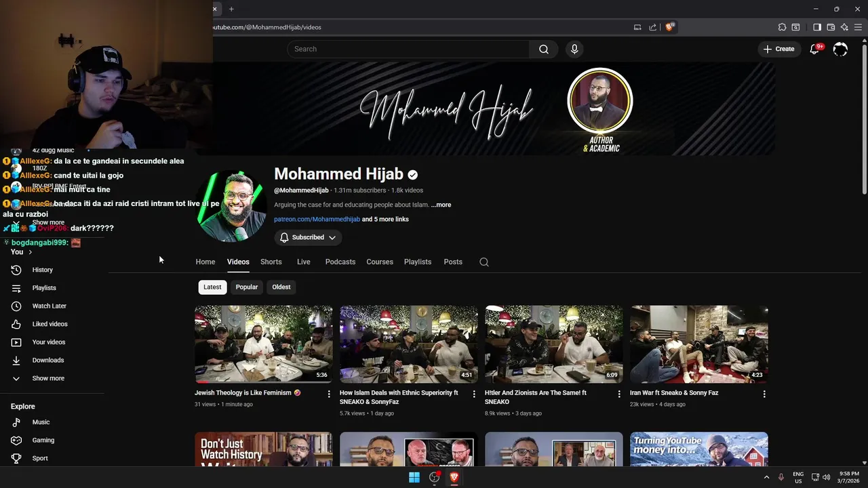Click OBS Studio taskbar icon

coord(435,477)
